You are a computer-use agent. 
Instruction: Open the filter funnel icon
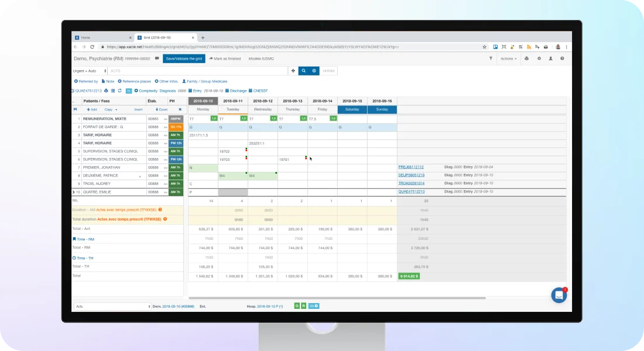point(491,58)
